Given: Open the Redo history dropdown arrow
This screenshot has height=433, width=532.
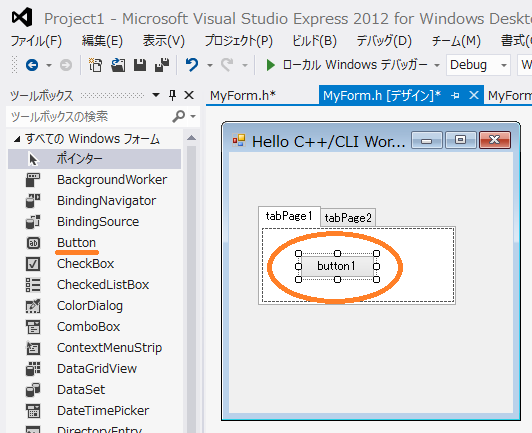Looking at the screenshot, I should coord(245,65).
